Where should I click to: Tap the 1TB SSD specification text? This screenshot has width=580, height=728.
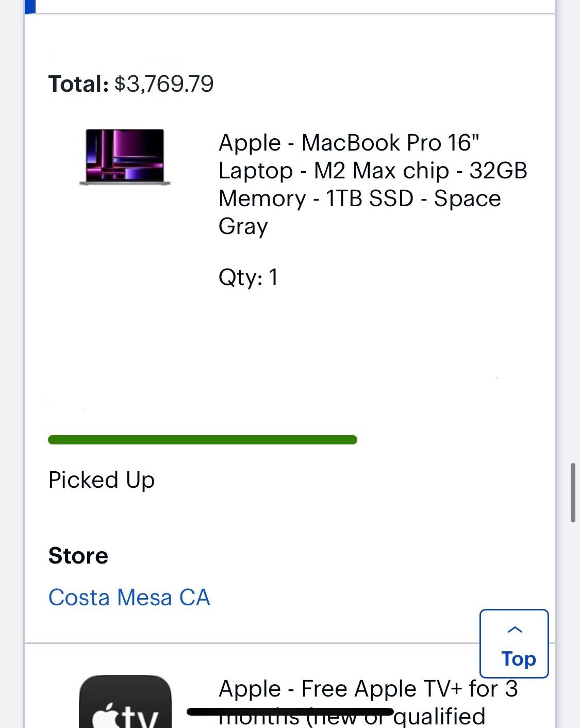368,198
